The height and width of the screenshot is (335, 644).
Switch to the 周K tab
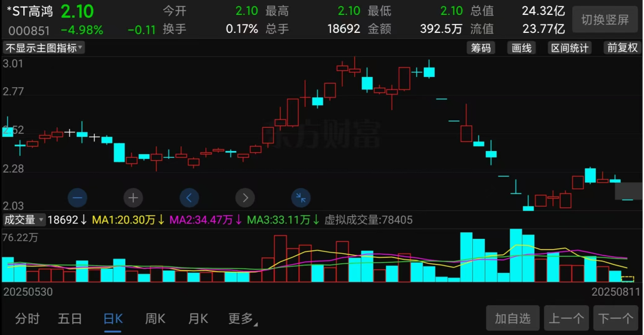(155, 318)
